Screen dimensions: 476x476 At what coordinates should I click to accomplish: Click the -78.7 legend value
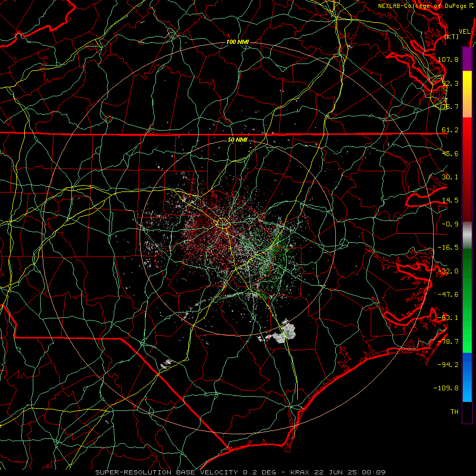448,342
